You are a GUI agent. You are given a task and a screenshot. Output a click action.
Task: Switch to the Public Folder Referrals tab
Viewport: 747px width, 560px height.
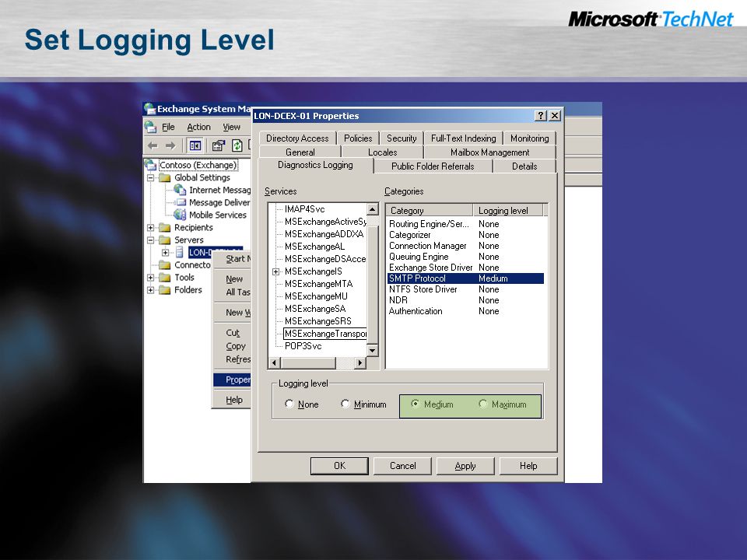click(433, 166)
